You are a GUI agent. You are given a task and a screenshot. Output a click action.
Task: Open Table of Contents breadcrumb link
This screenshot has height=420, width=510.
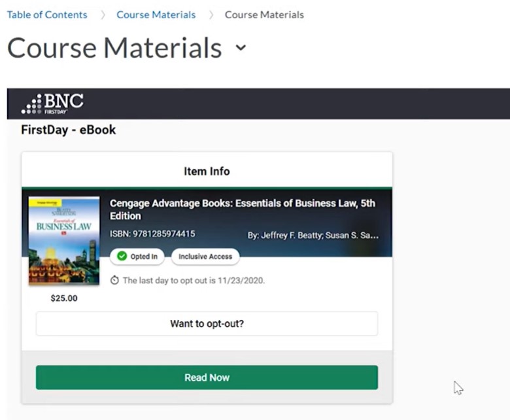(47, 14)
